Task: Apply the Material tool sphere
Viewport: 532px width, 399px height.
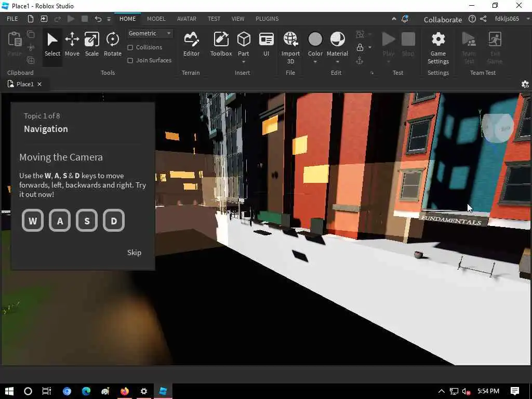Action: (x=337, y=39)
